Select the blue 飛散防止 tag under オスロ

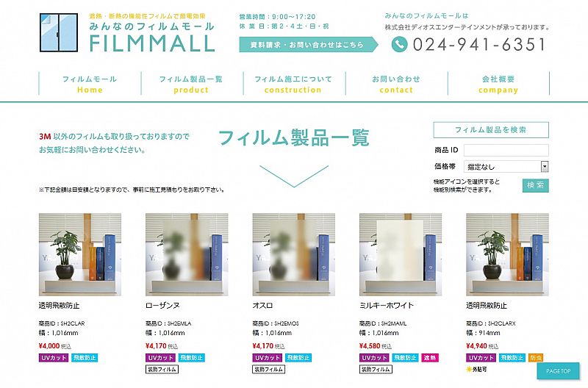[298, 358]
